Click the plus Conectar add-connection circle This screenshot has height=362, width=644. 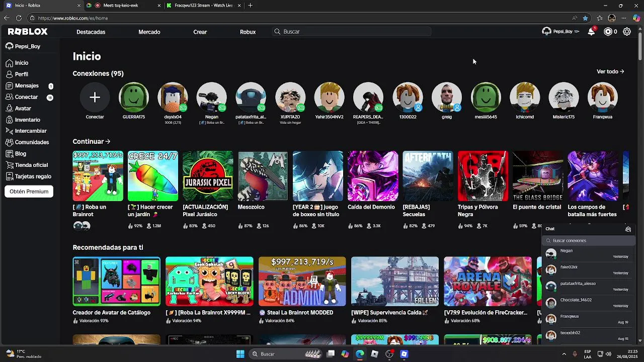(95, 97)
